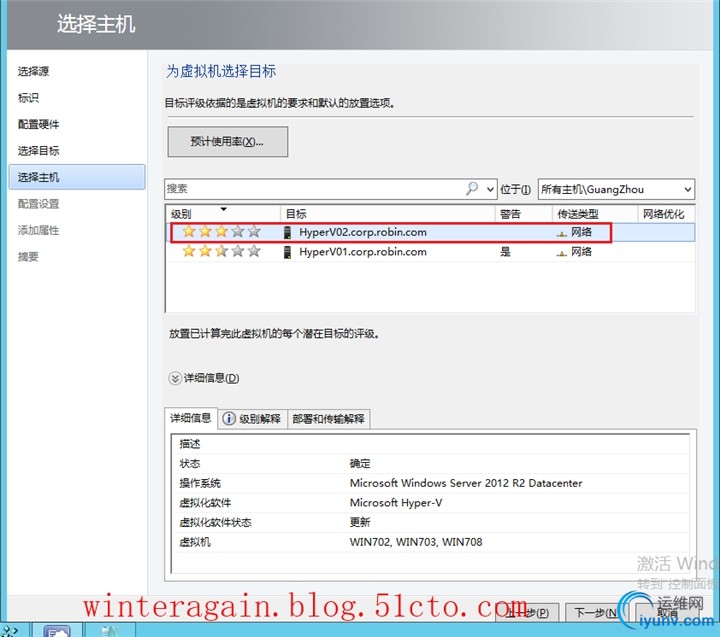
Task: Click the WIN702, WIN703, WIN708 value
Action: coord(416,542)
